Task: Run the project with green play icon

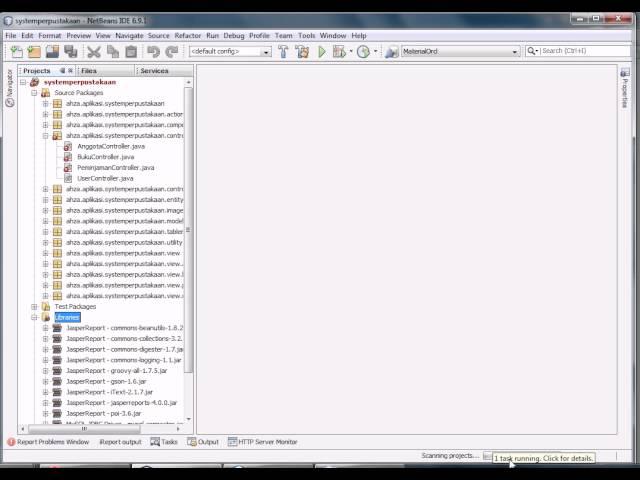Action: point(322,51)
